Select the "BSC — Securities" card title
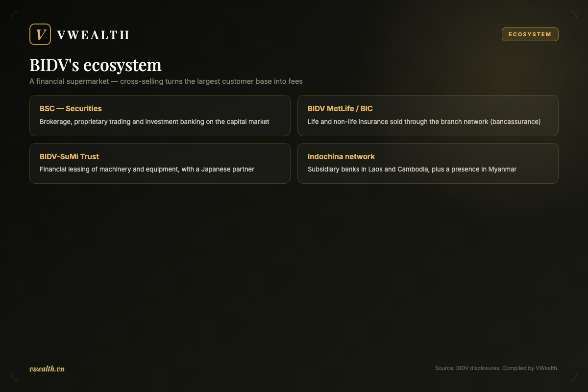Screen dimensions: 588x392 tap(71, 109)
